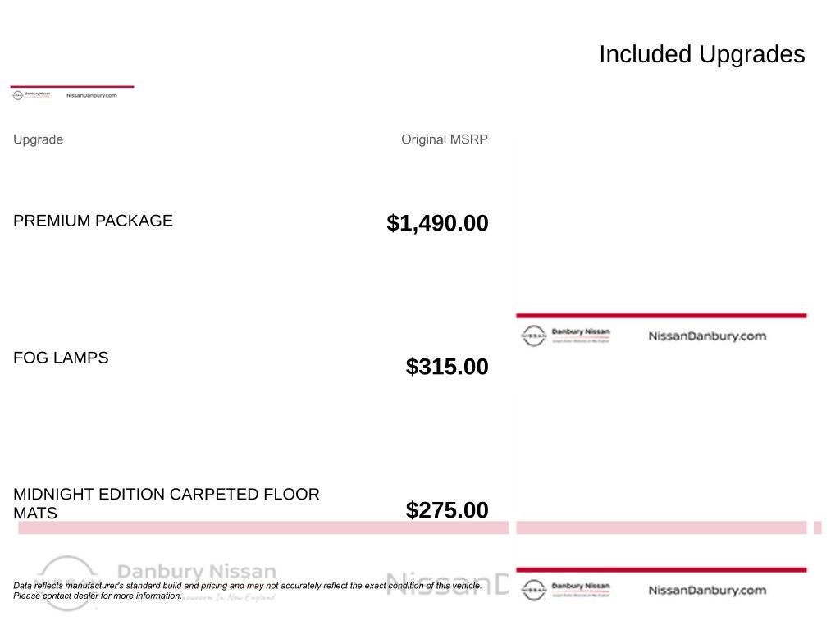The image size is (840, 630).
Task: Click the red bar above the tiny Nissan logo
Action: (x=72, y=86)
